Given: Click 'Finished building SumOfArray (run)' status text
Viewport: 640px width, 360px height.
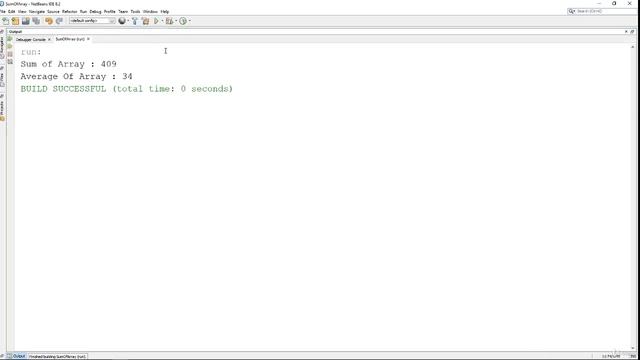Looking at the screenshot, I should 58,356.
